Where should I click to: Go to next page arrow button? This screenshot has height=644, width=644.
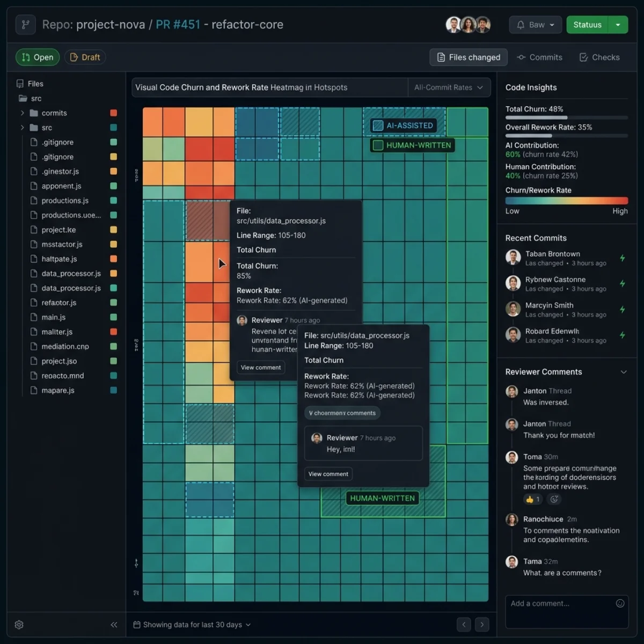click(x=482, y=625)
